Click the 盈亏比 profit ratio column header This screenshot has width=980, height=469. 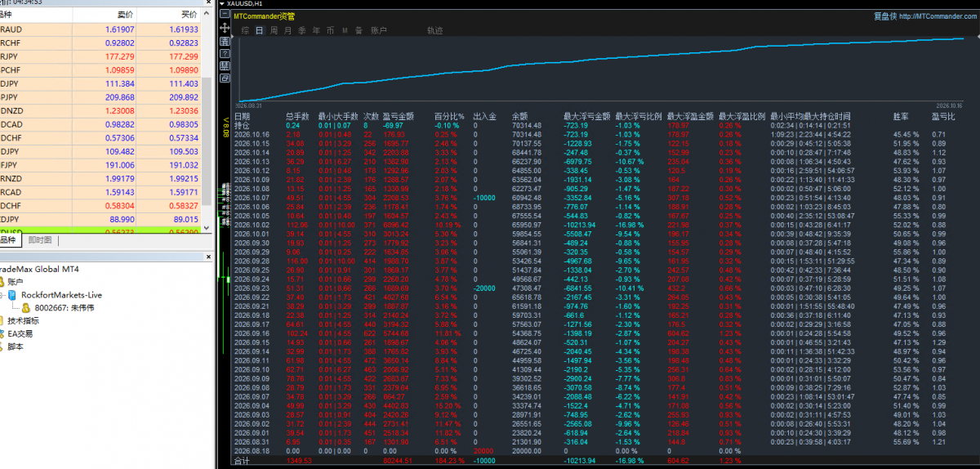[x=944, y=117]
